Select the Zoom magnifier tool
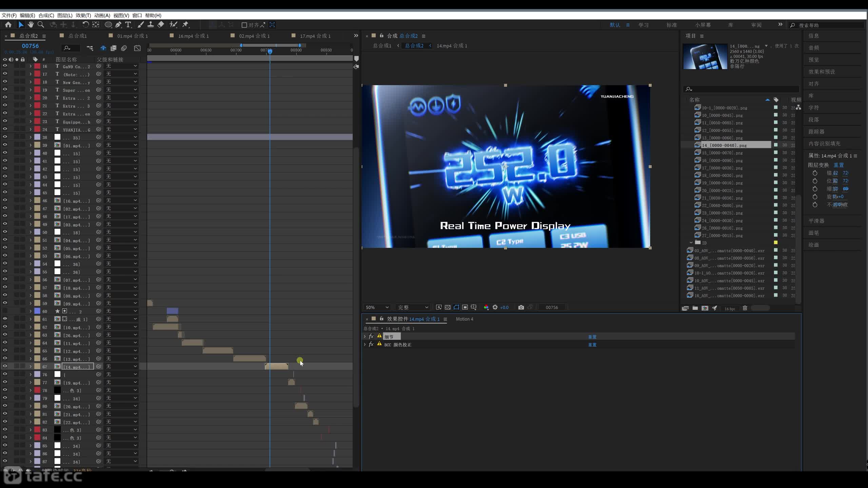Screen dimensions: 868x488 click(41, 25)
